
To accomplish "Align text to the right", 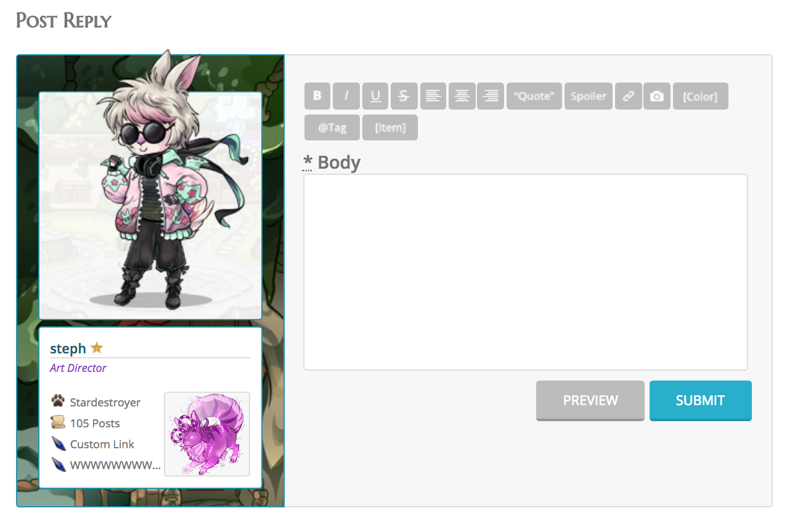I will coord(491,96).
